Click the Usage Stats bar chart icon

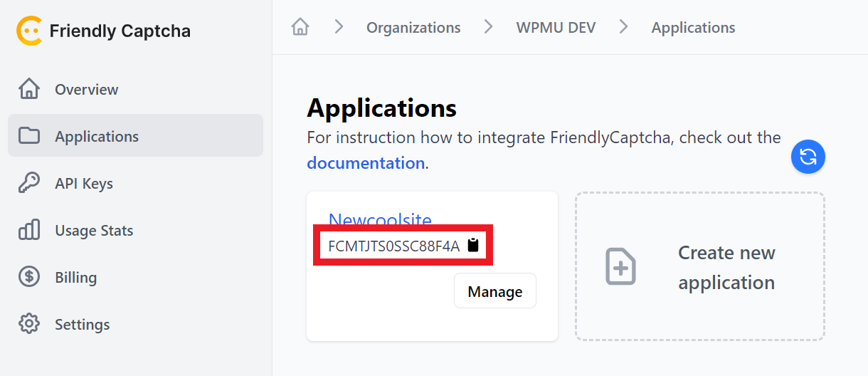point(29,230)
